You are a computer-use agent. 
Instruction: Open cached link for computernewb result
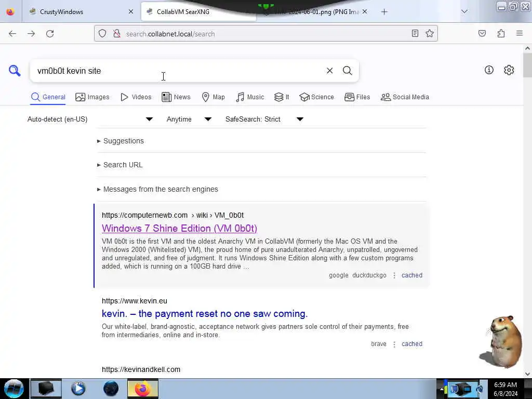click(x=412, y=275)
